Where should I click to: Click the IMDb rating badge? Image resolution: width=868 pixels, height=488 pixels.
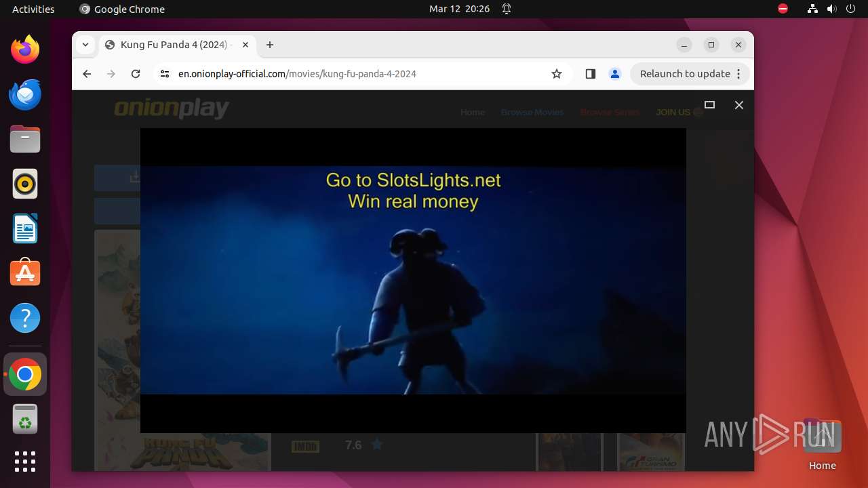click(305, 446)
